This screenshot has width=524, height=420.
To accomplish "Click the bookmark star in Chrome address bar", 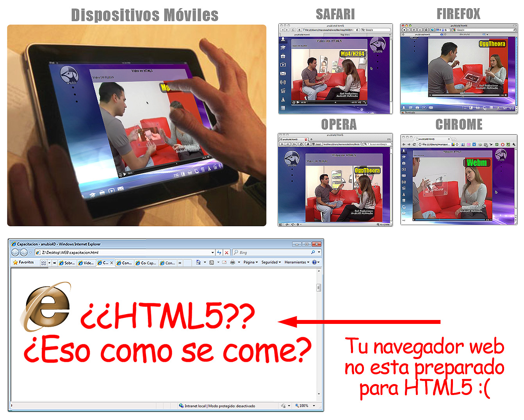I will (457, 144).
